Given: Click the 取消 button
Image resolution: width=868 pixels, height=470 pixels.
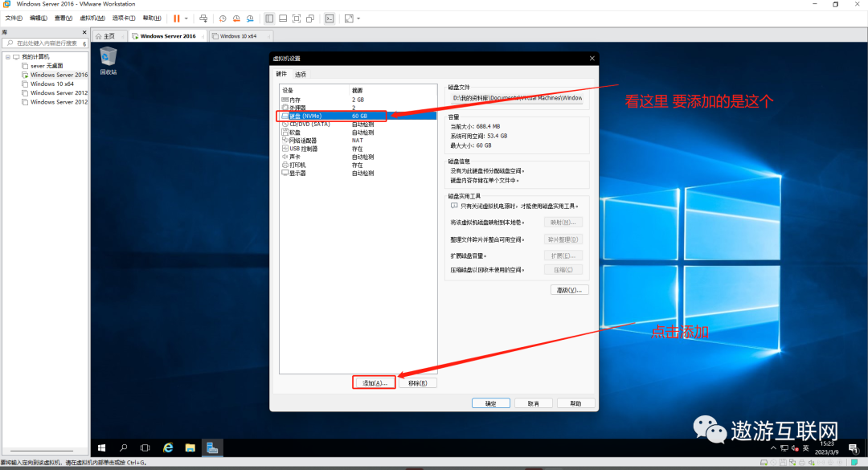Looking at the screenshot, I should click(533, 403).
